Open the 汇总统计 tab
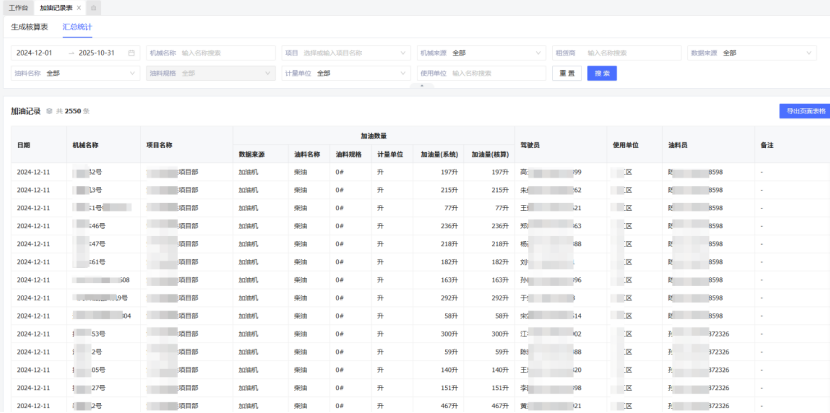Viewport: 830px width, 413px height. (x=77, y=27)
